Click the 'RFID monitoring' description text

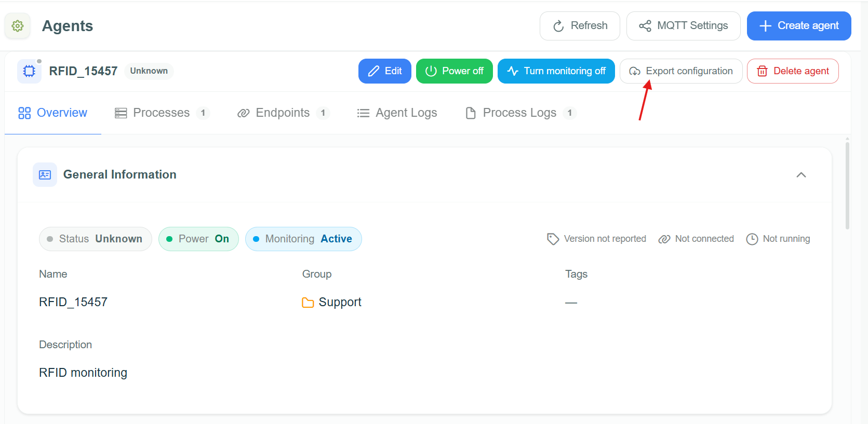coord(83,373)
